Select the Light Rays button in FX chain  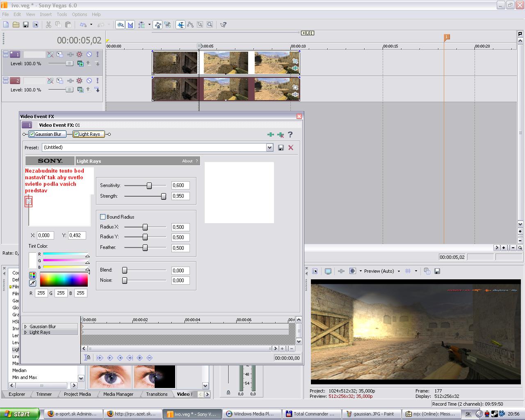click(x=89, y=134)
